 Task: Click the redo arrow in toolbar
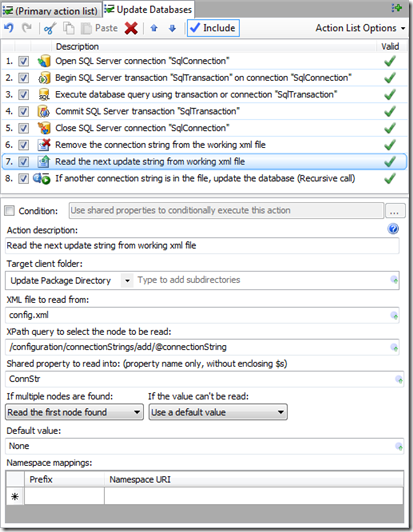coord(26,28)
